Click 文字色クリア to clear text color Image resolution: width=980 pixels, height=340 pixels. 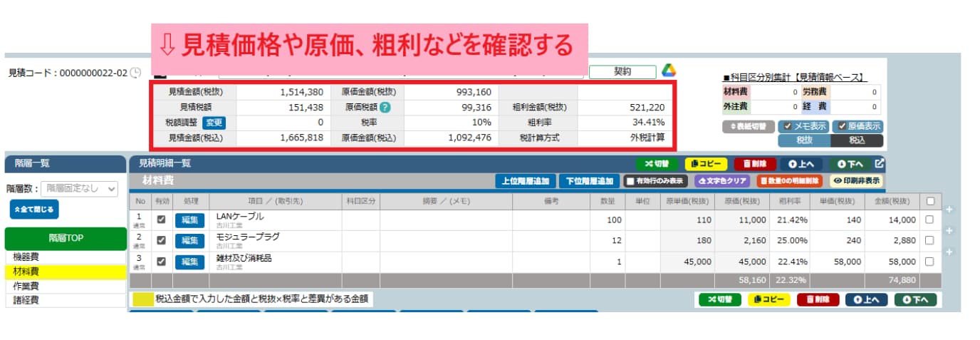coord(723,181)
